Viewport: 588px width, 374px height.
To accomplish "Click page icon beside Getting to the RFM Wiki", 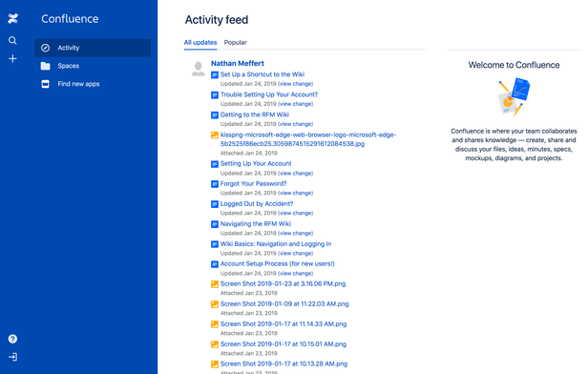I will (x=215, y=115).
